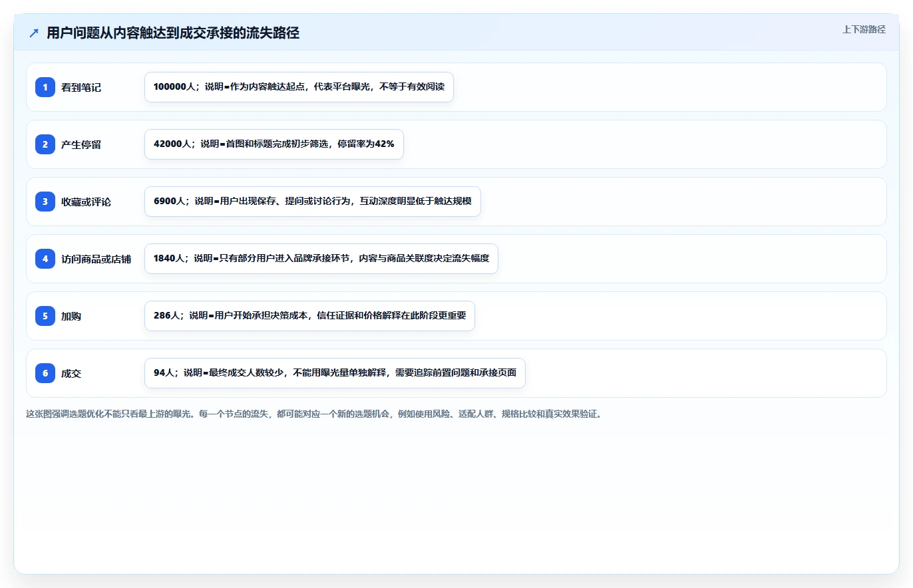Viewport: 913px width, 588px height.
Task: Click the 1840人 description box
Action: [x=321, y=259]
